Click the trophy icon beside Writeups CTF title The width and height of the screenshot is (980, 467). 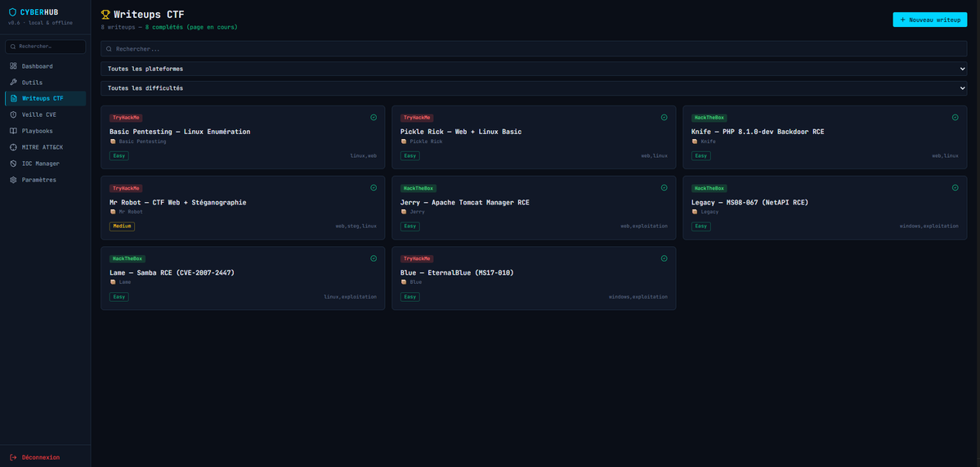coord(105,15)
